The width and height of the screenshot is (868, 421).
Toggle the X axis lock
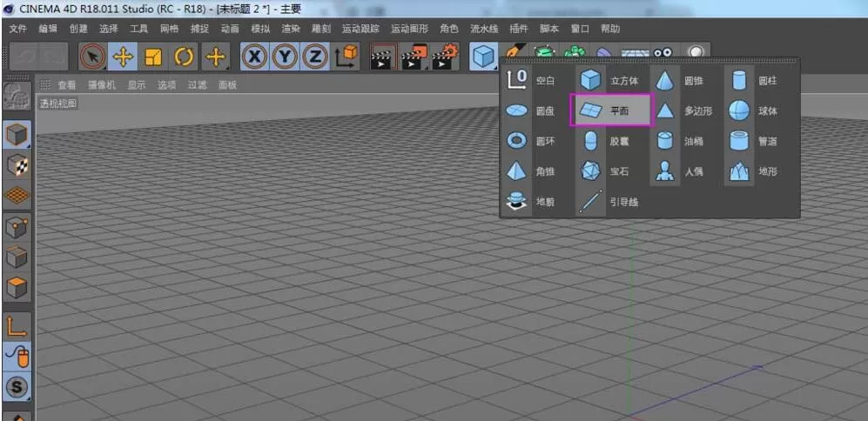click(254, 57)
